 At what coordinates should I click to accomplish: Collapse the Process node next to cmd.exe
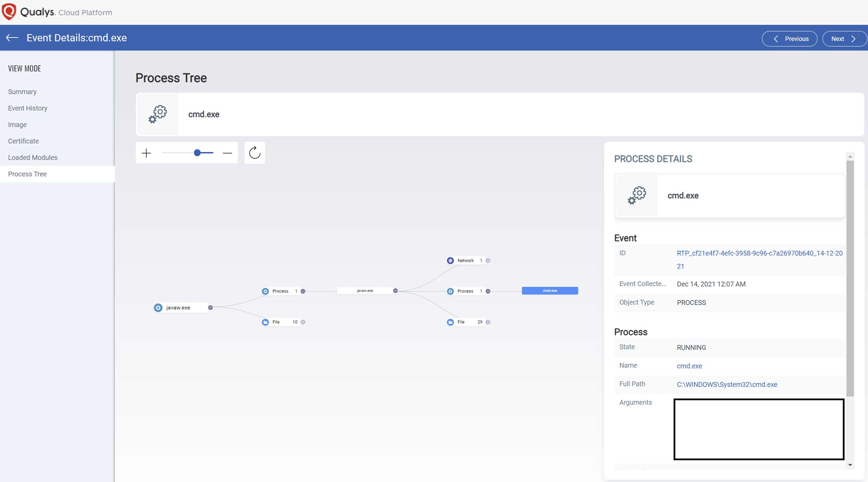click(x=487, y=291)
